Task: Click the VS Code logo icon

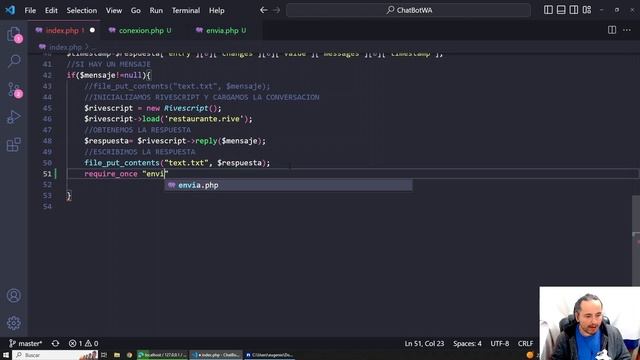Action: point(10,10)
